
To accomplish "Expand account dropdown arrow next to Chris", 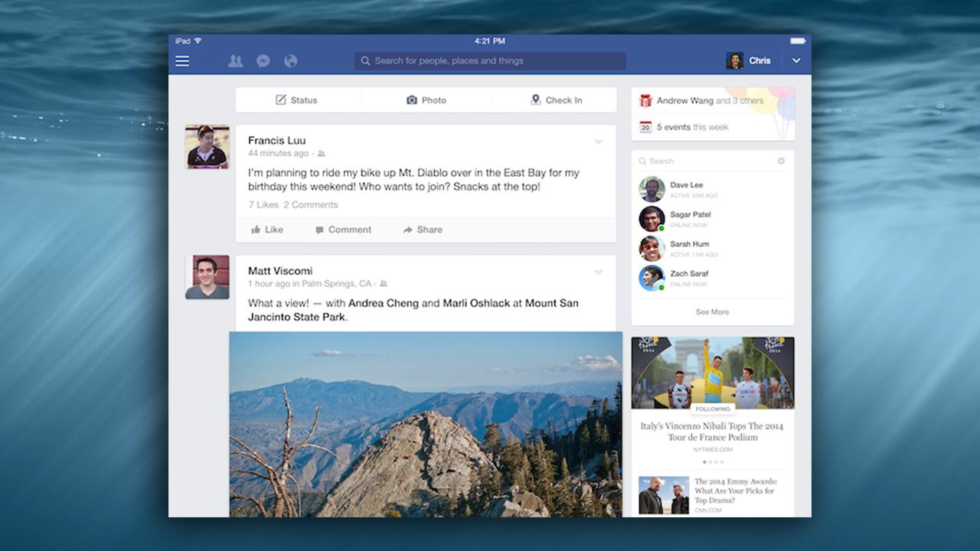I will click(x=796, y=61).
